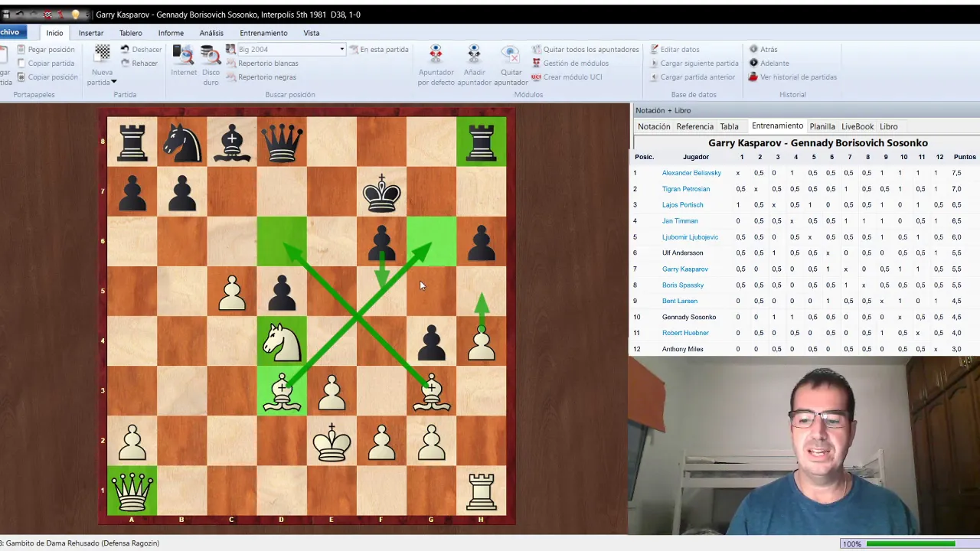Click the zoom percentage bar in status bar

pos(910,543)
